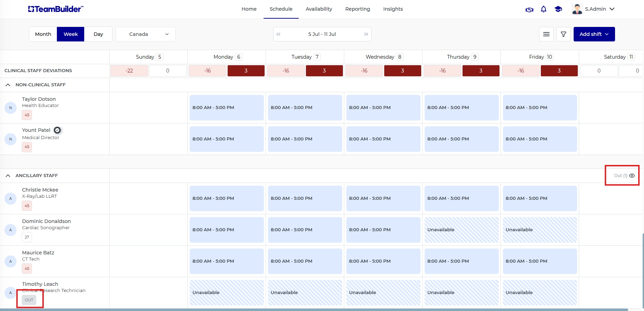This screenshot has width=644, height=311.
Task: Click verified badge next to Yount Patel
Action: 57,130
